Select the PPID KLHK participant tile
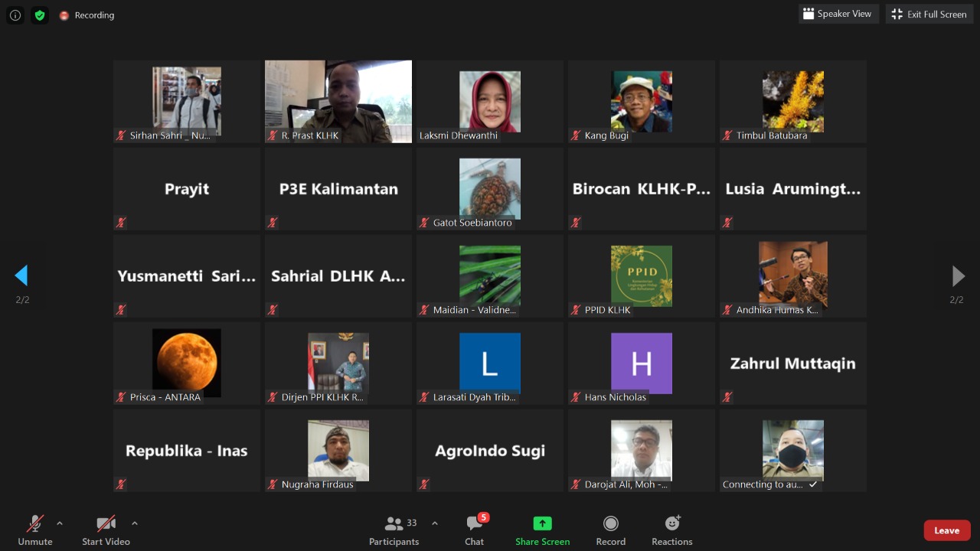The height and width of the screenshot is (551, 980). [642, 276]
